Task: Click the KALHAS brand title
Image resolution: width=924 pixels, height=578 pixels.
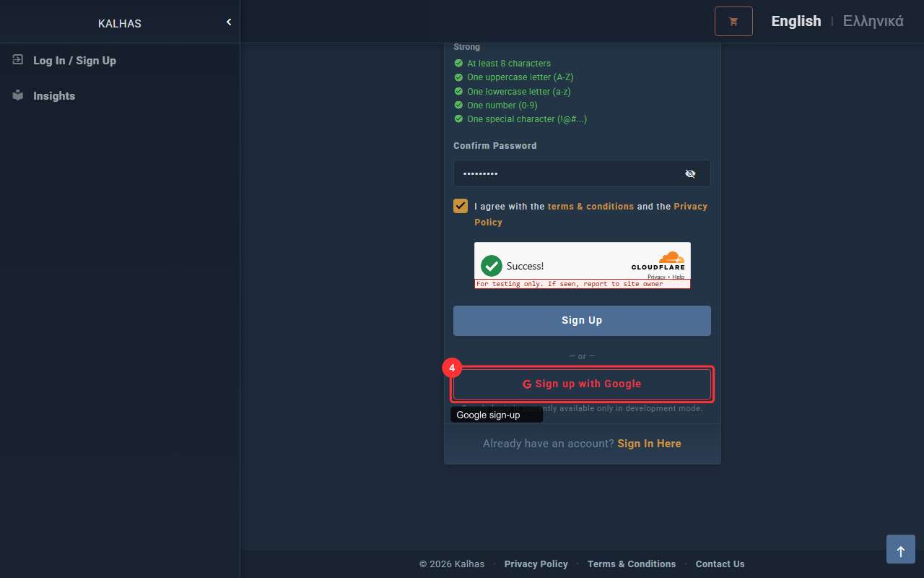Action: [120, 24]
